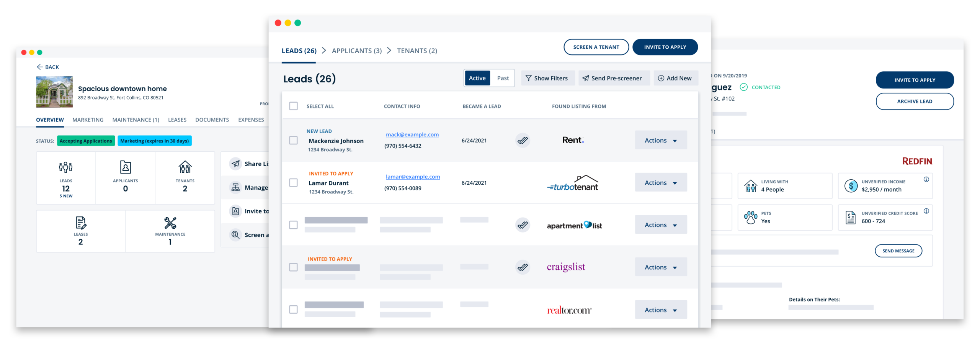Click the Leads people icon in overview
The width and height of the screenshot is (980, 344).
(x=65, y=167)
